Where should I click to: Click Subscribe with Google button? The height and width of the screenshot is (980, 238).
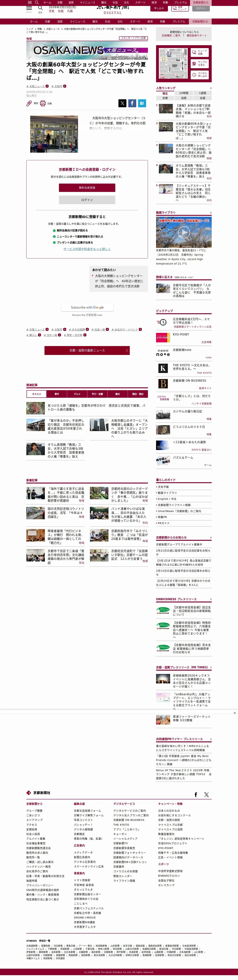click(87, 307)
